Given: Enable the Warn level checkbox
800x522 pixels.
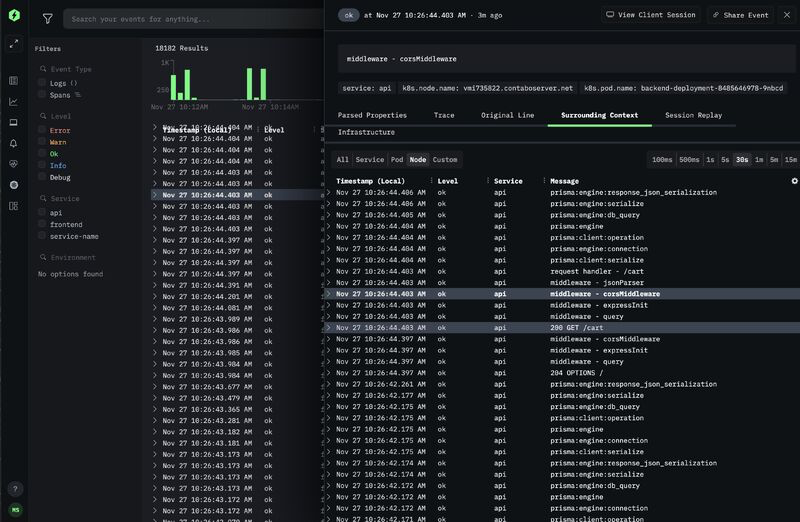Looking at the screenshot, I should click(x=42, y=142).
